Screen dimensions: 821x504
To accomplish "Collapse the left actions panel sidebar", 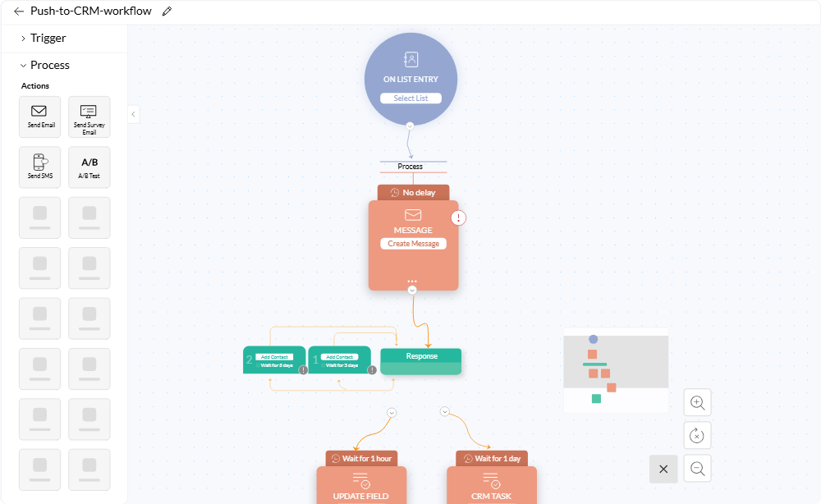I will [x=133, y=114].
